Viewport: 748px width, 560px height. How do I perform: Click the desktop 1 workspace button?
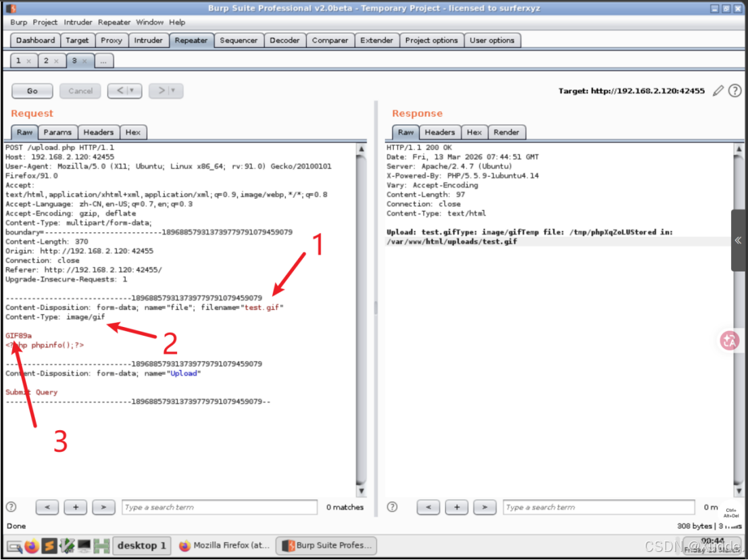(142, 545)
